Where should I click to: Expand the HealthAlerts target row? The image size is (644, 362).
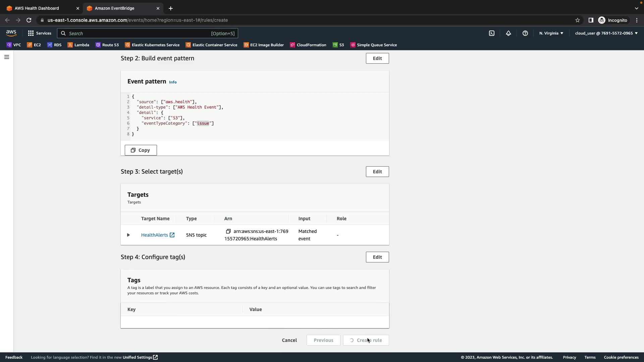[128, 235]
